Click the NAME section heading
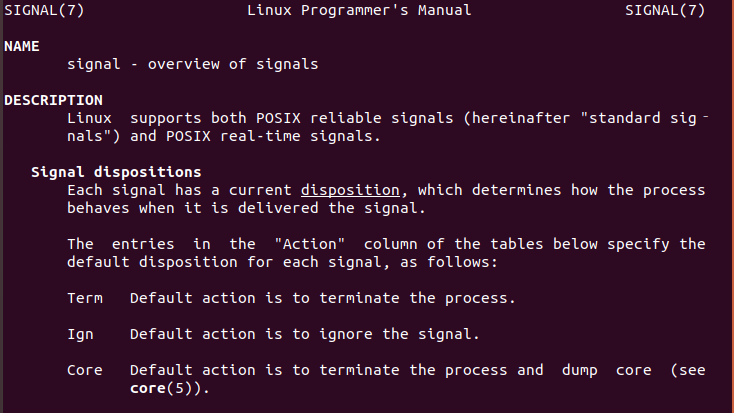Viewport: 734px width, 413px height. (x=22, y=46)
